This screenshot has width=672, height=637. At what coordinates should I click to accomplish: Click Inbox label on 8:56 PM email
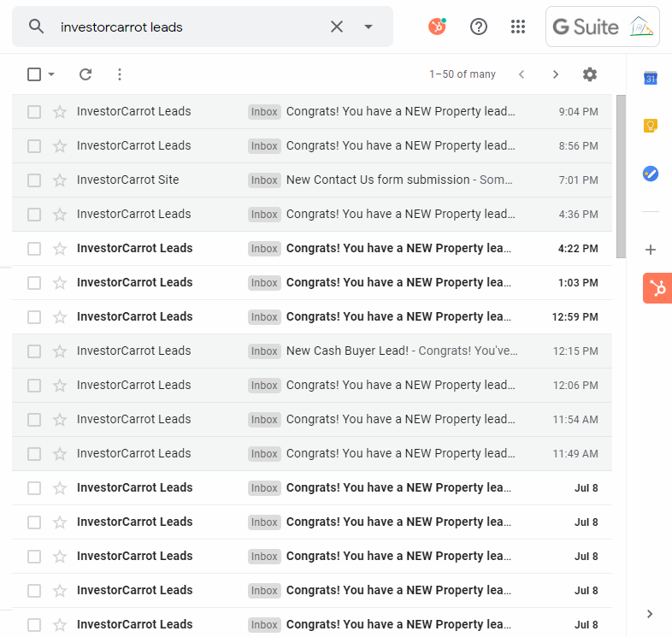coord(264,146)
